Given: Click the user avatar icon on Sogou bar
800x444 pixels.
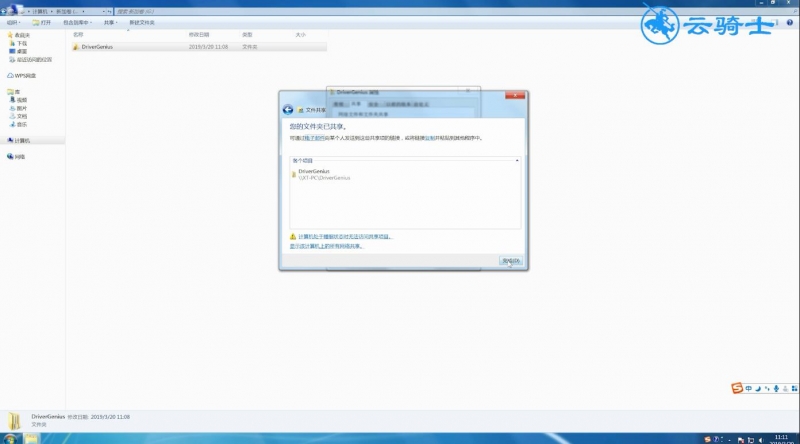Looking at the screenshot, I should coord(785,389).
